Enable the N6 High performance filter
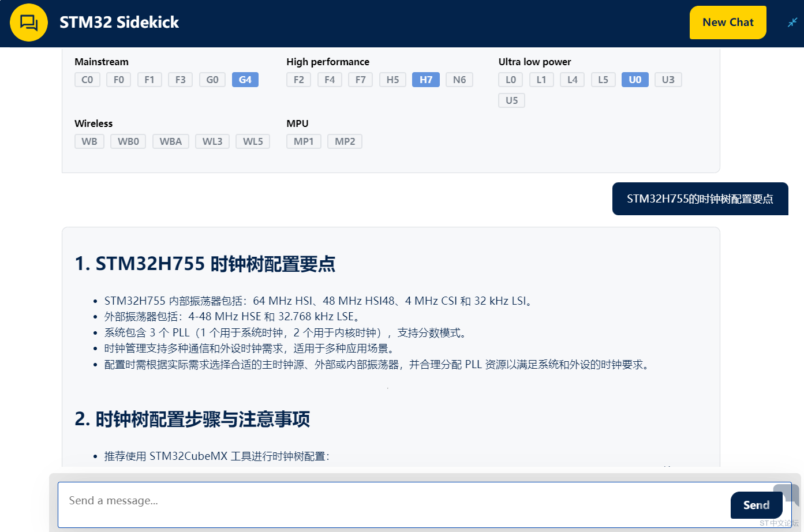 click(x=459, y=79)
